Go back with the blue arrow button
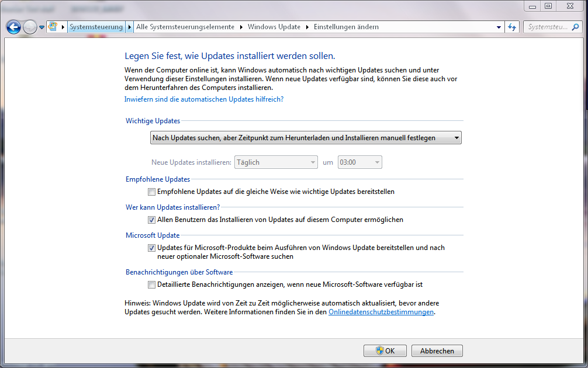 pyautogui.click(x=13, y=27)
